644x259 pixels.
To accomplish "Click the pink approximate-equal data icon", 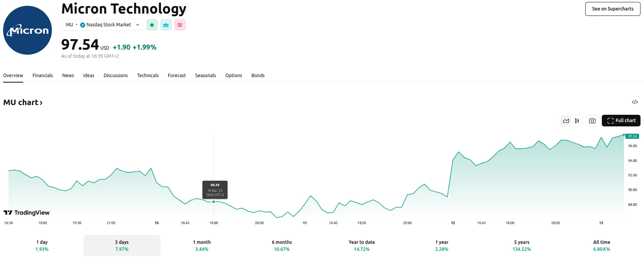I will [180, 25].
